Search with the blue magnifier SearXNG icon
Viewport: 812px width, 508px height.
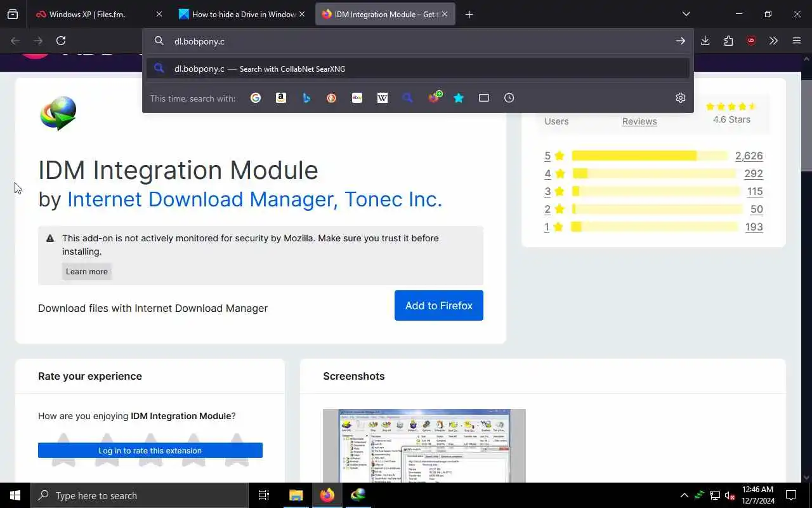(x=408, y=98)
